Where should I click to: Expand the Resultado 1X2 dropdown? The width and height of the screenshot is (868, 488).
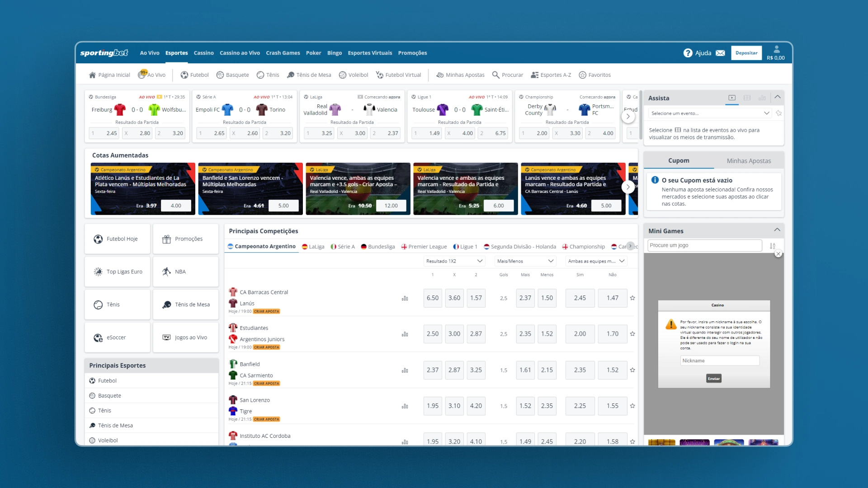coord(453,261)
